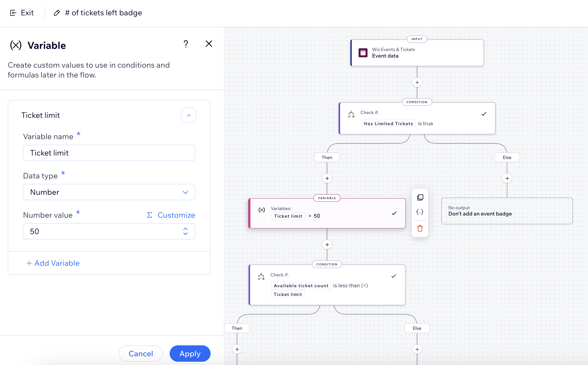Click the pencil rename icon
The height and width of the screenshot is (365, 588).
tap(57, 13)
